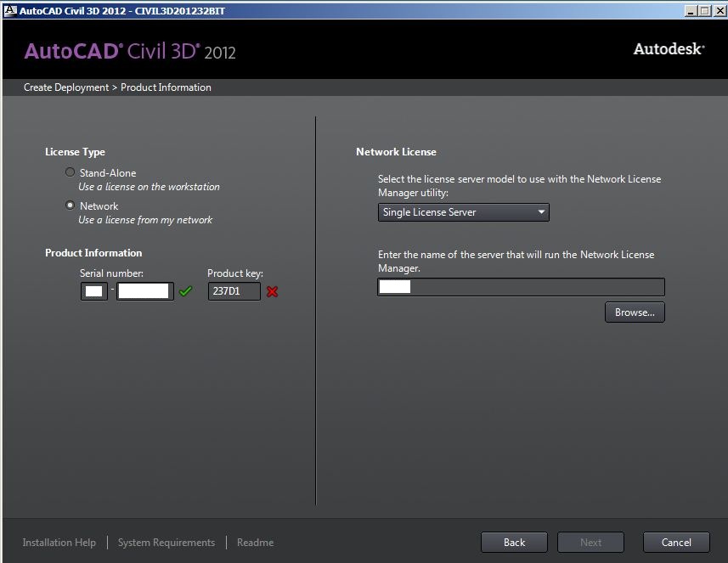The image size is (728, 563).
Task: Open the System Requirements link
Action: (166, 542)
